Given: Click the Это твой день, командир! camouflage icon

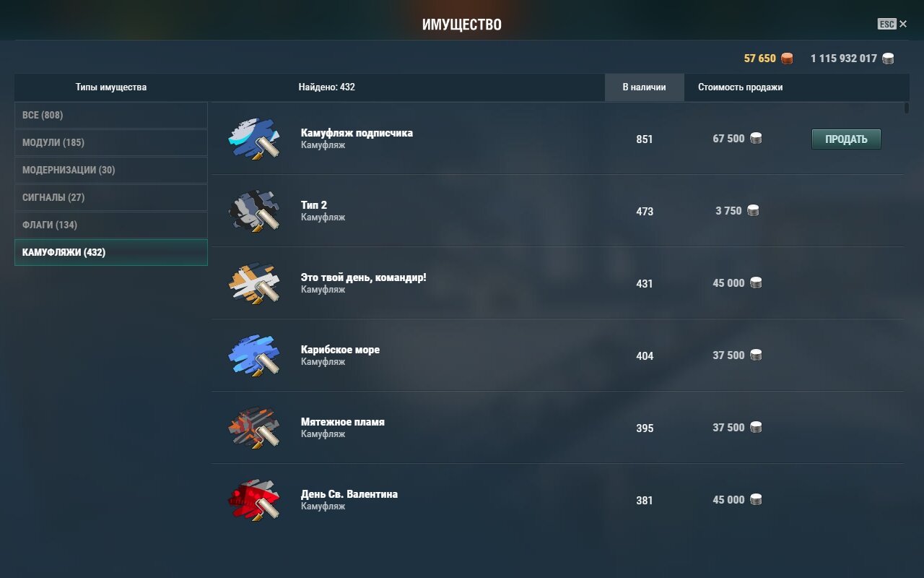Looking at the screenshot, I should 254,283.
